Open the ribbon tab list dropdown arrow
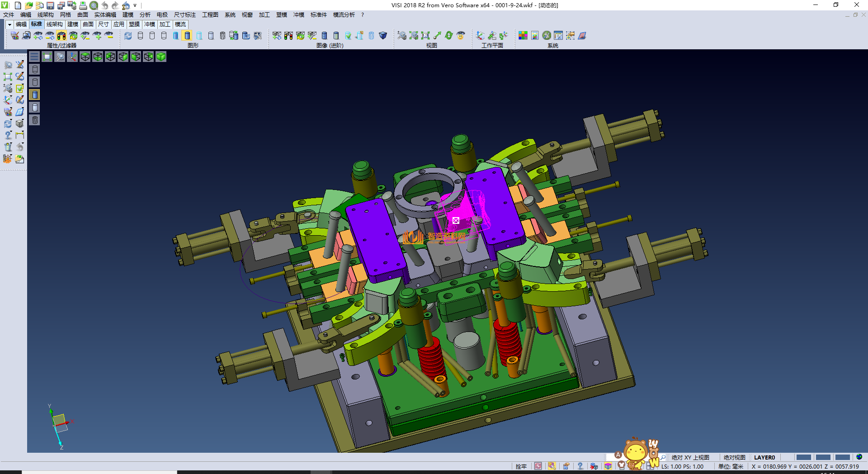 coord(9,24)
